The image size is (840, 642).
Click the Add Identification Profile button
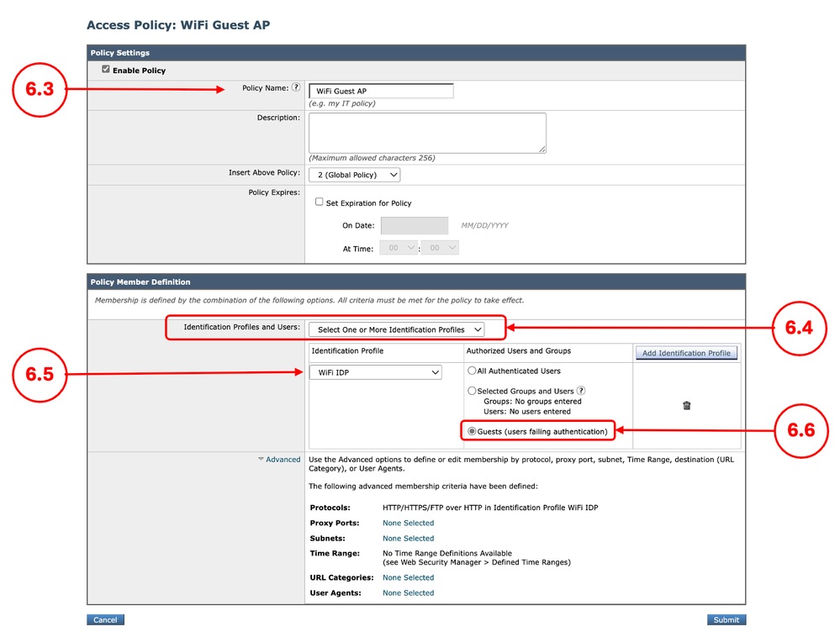686,352
